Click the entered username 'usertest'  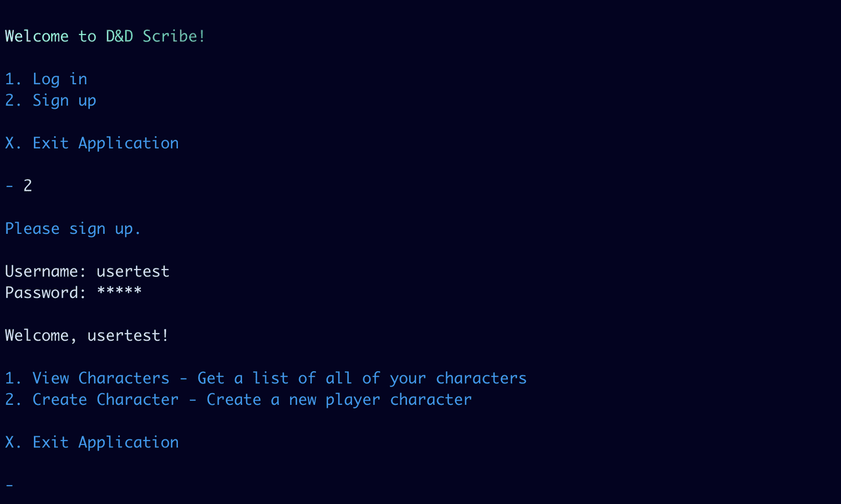pos(133,271)
